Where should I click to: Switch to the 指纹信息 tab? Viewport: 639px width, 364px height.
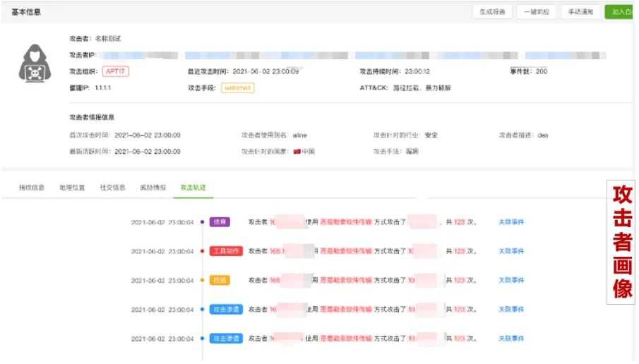point(31,188)
